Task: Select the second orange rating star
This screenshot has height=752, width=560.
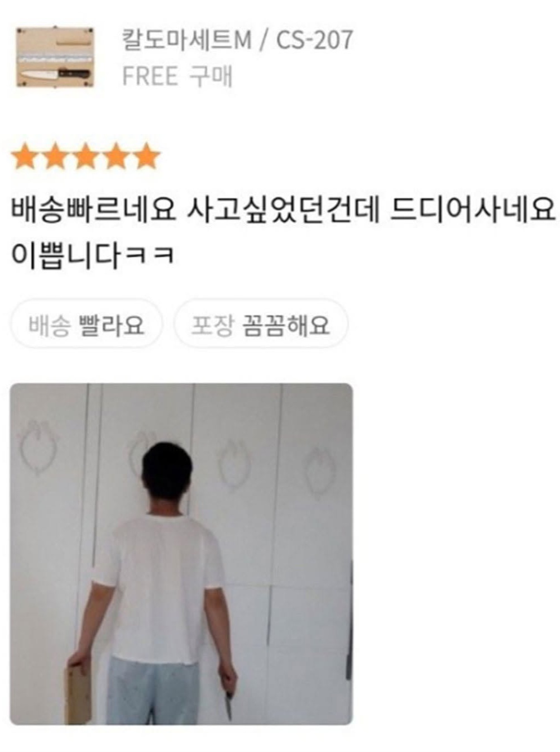Action: click(55, 156)
